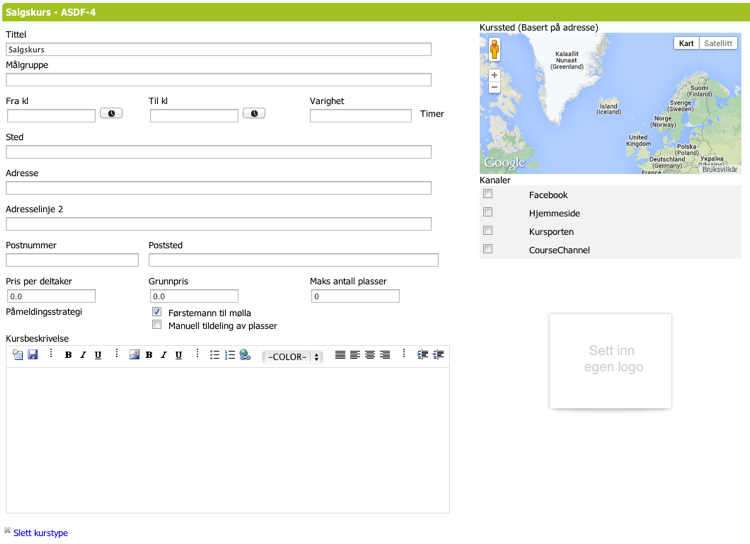Click the Slett kurstype link

coord(41,533)
